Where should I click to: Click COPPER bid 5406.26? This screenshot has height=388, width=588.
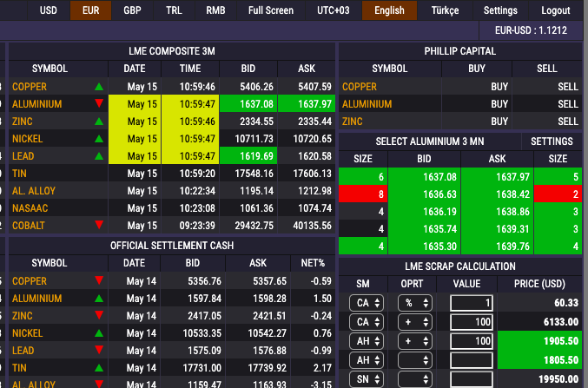(x=248, y=87)
